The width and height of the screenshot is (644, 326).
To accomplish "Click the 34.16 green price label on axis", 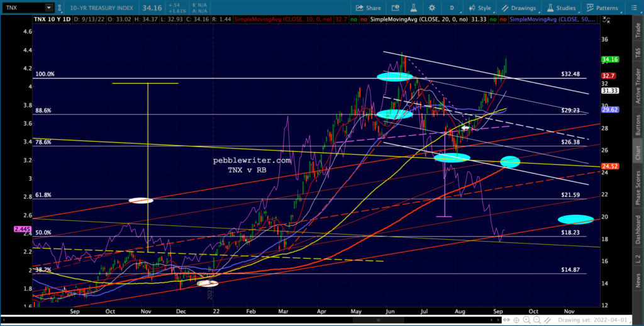I will tap(610, 60).
